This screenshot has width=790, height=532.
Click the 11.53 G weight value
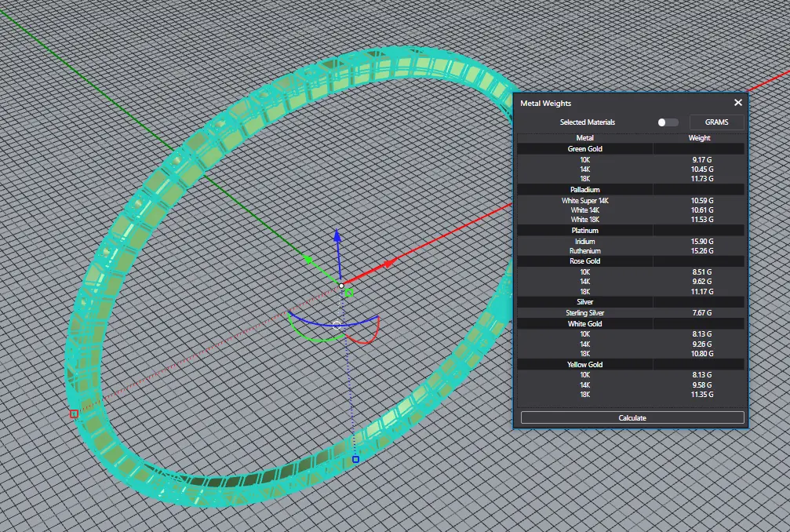[x=702, y=220]
